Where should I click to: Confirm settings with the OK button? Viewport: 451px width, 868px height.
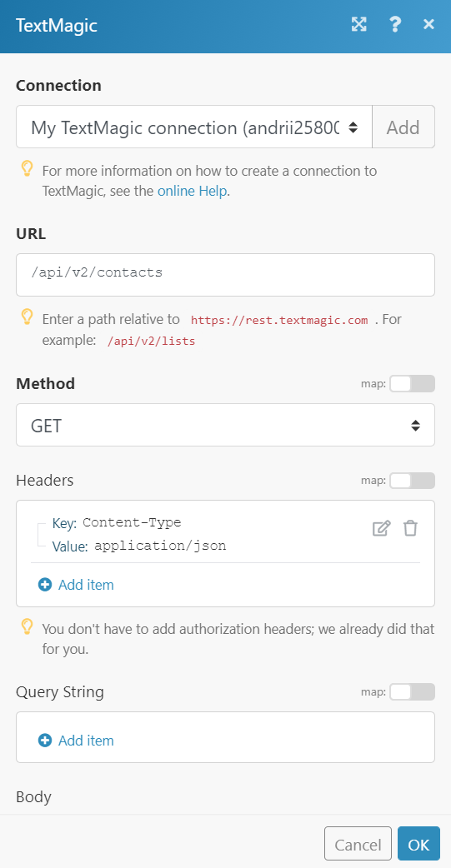(418, 843)
